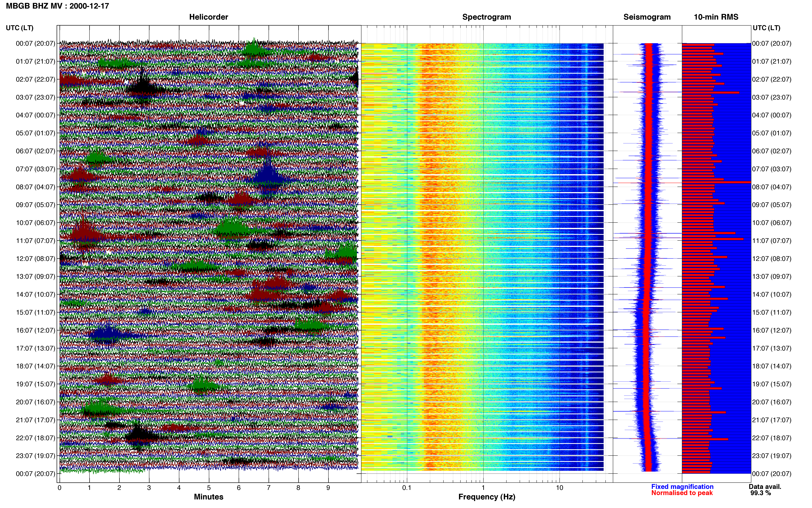This screenshot has height=508, width=812.
Task: Click the left-axis time label '13:07 (09:07)'
Action: (x=35, y=277)
